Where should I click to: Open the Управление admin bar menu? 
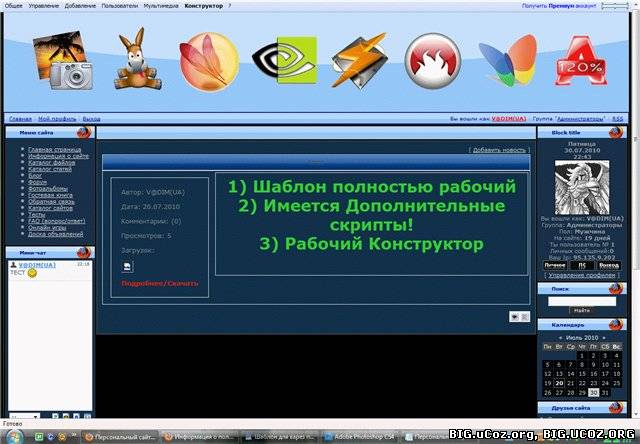tap(44, 6)
